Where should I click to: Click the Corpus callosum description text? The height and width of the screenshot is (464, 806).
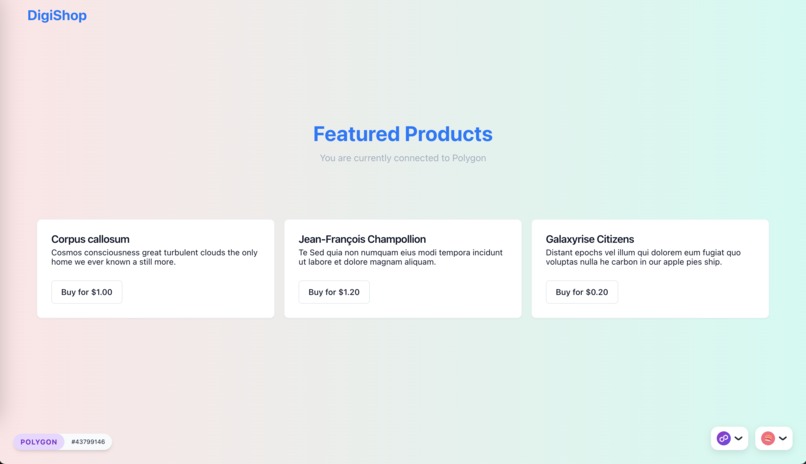154,257
